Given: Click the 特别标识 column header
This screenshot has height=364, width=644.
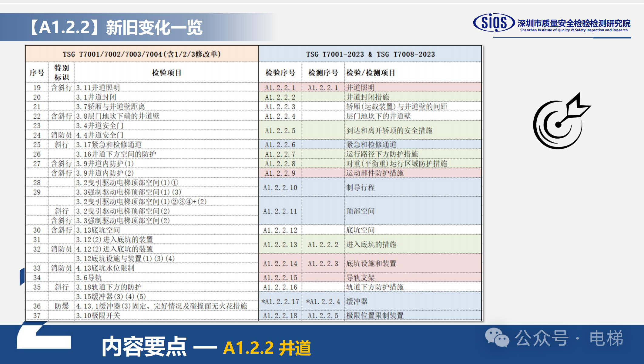Looking at the screenshot, I should pos(62,72).
